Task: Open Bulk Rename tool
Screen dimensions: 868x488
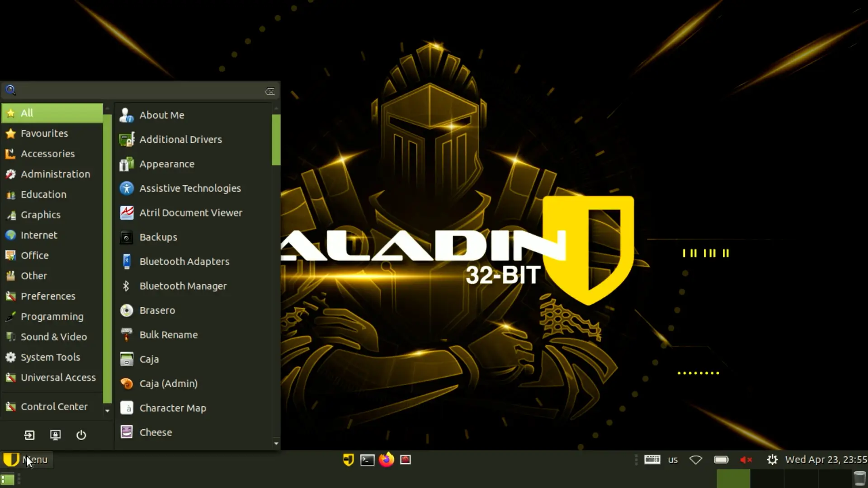Action: coord(193,334)
